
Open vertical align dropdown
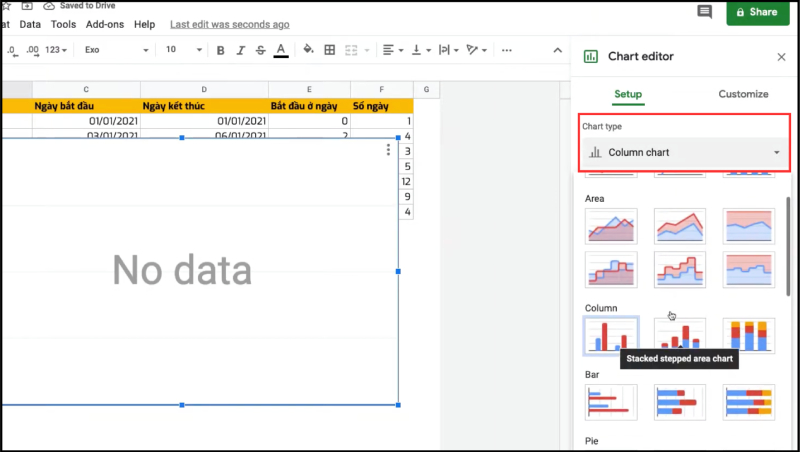(421, 50)
